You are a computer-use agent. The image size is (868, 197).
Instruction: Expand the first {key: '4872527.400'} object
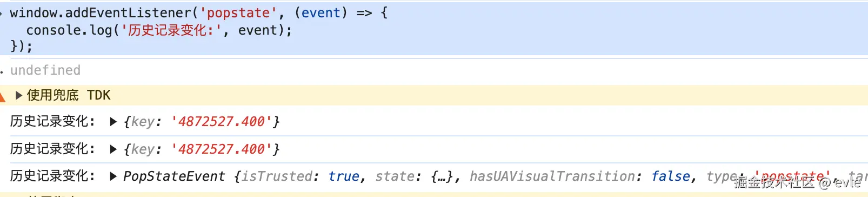(113, 122)
